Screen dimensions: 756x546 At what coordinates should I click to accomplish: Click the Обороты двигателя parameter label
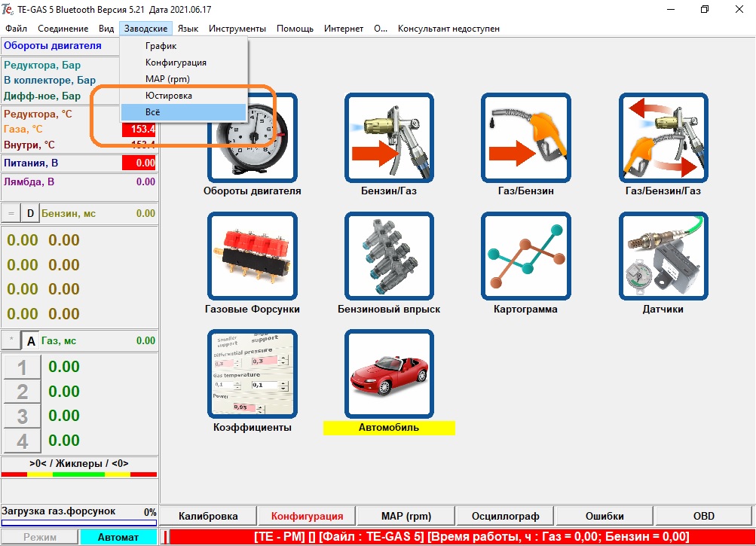coord(53,46)
